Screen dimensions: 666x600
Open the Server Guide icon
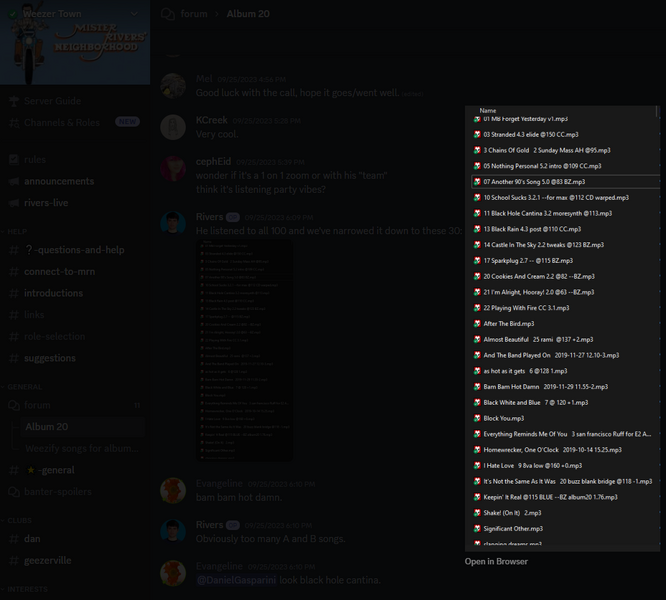tap(14, 101)
